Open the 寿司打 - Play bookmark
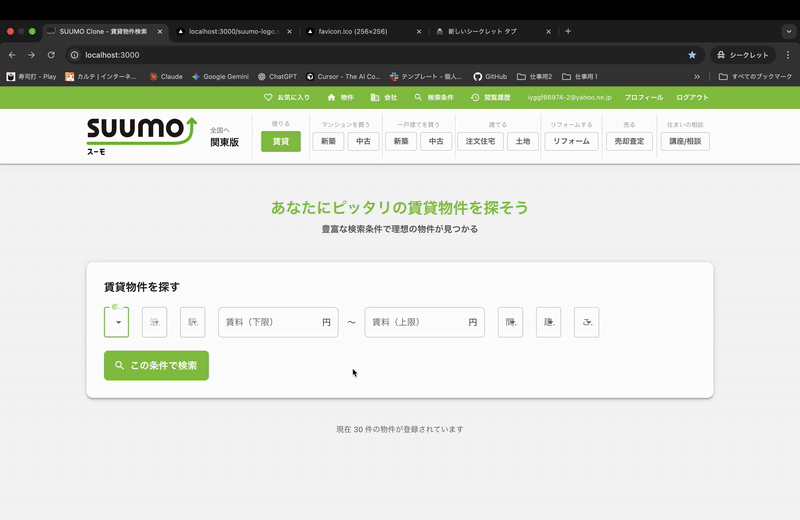800x520 pixels. 31,77
